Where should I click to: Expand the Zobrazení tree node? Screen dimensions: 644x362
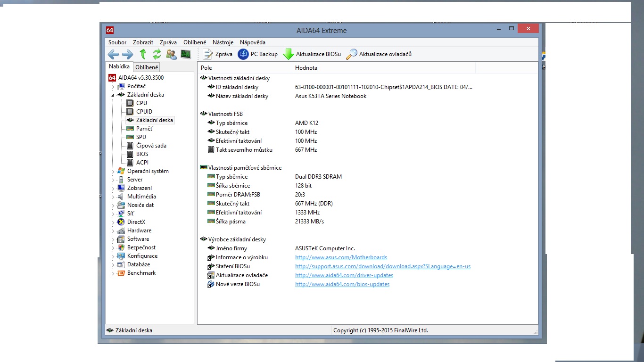[x=113, y=189]
